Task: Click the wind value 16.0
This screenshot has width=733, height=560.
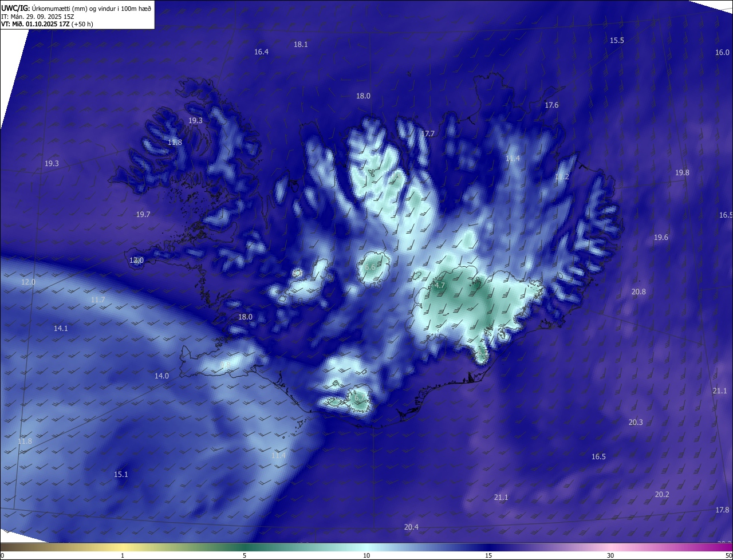Action: (x=722, y=52)
